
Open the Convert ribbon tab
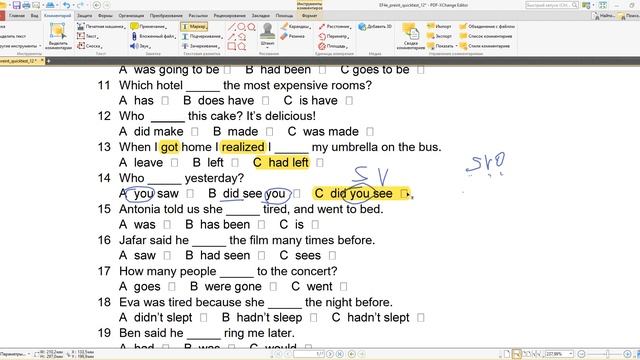(166, 16)
